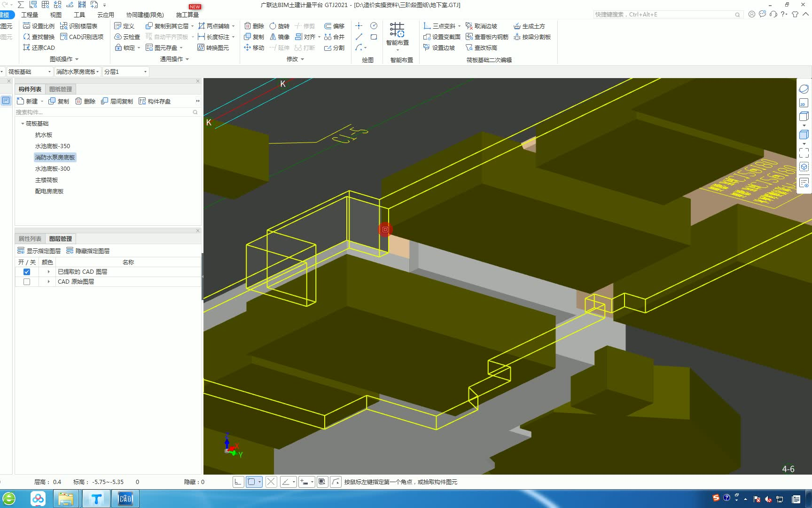Click 查改标高 edit elevation tool
This screenshot has width=812, height=508.
pyautogui.click(x=481, y=48)
